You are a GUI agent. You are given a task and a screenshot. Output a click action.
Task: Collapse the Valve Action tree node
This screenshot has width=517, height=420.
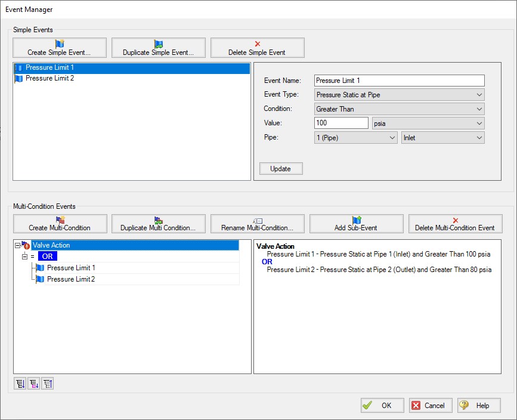coord(17,245)
